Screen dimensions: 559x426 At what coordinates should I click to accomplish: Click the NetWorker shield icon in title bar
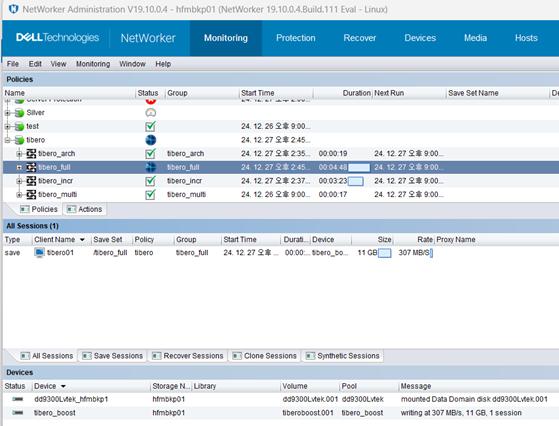(x=13, y=9)
